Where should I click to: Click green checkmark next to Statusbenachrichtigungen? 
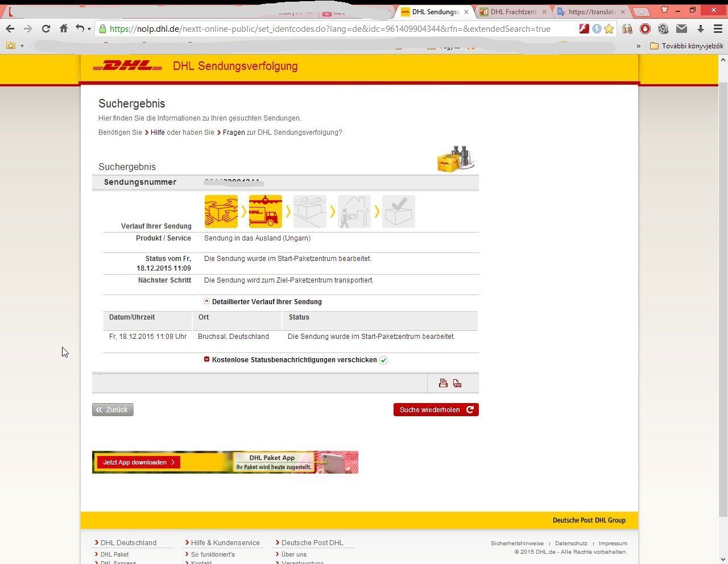point(383,360)
